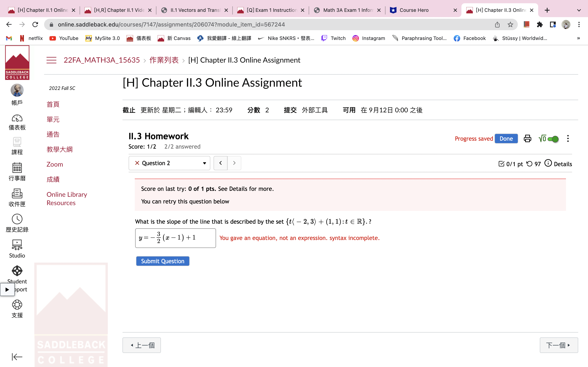
Task: Switch to the Math 3A Exam 1 tab
Action: click(347, 10)
